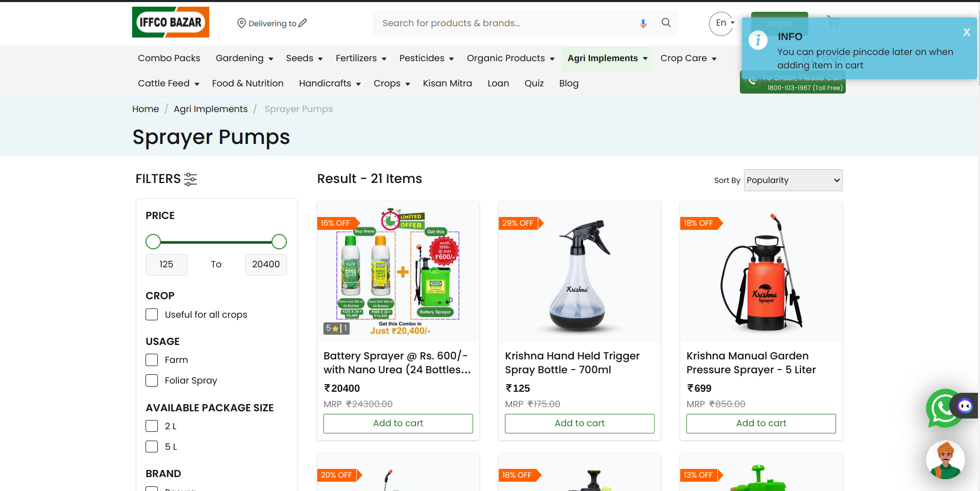
Task: Select the 5 L package size
Action: click(152, 446)
